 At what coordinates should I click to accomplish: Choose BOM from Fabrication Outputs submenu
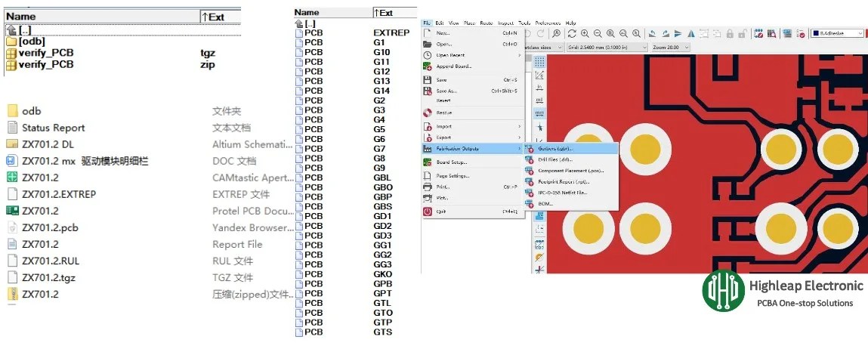point(570,204)
